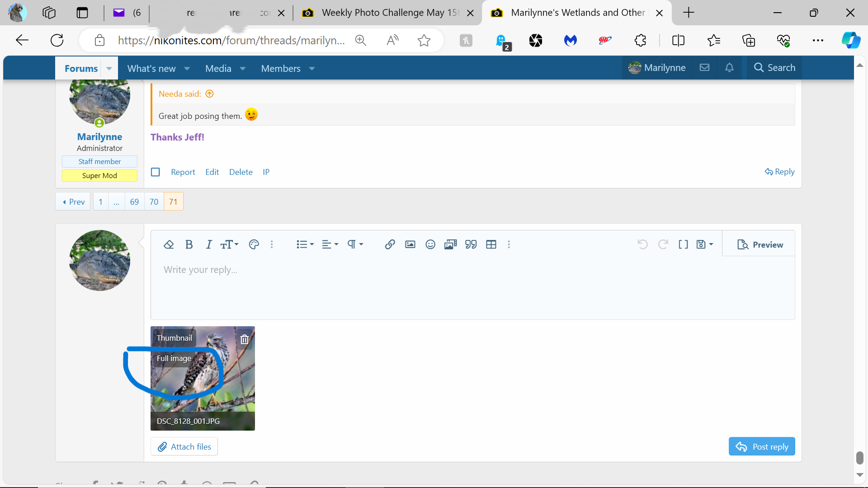Click the Italic formatting icon
868x488 pixels.
tap(208, 244)
